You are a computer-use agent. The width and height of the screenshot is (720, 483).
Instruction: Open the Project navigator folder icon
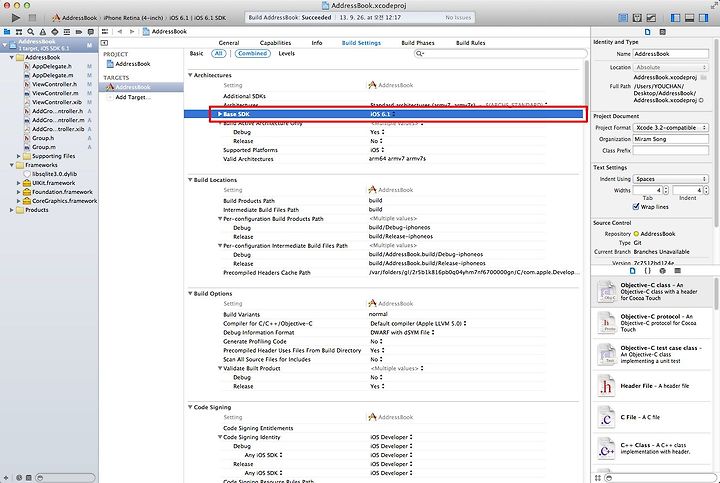(7, 32)
